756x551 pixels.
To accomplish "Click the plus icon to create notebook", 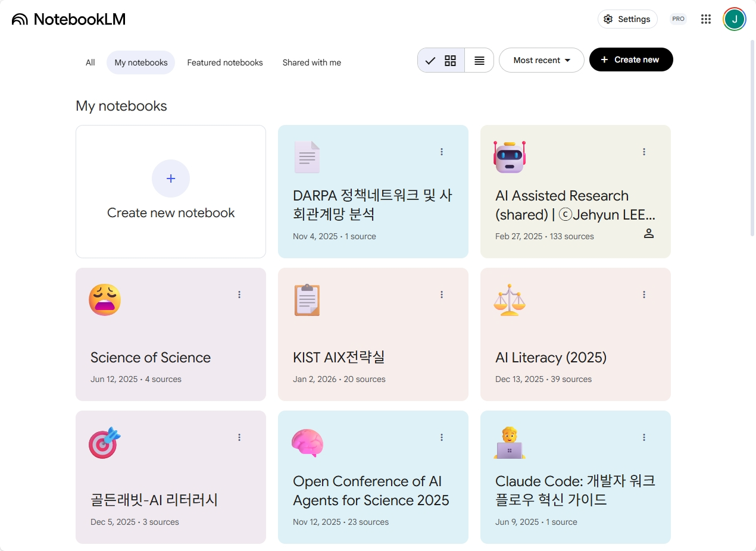I will point(171,179).
